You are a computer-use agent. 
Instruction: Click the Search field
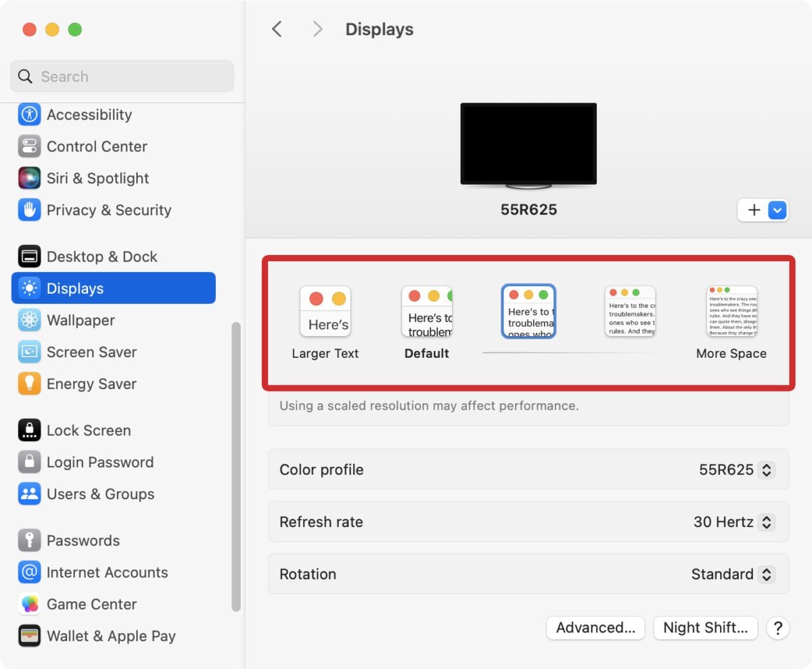coord(122,76)
